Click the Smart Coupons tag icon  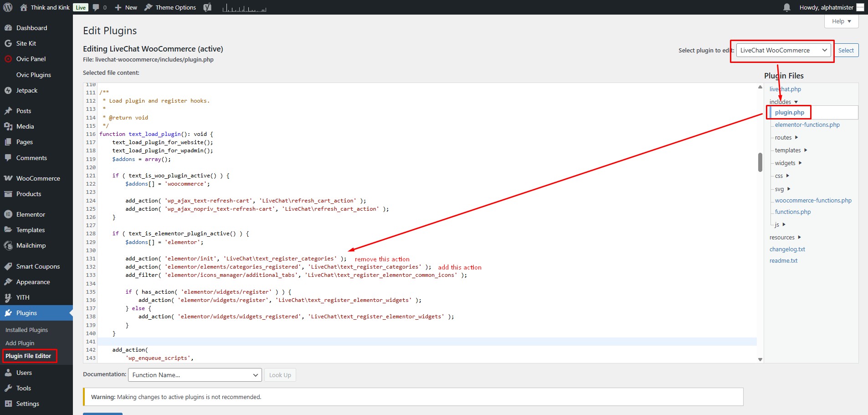(x=8, y=266)
